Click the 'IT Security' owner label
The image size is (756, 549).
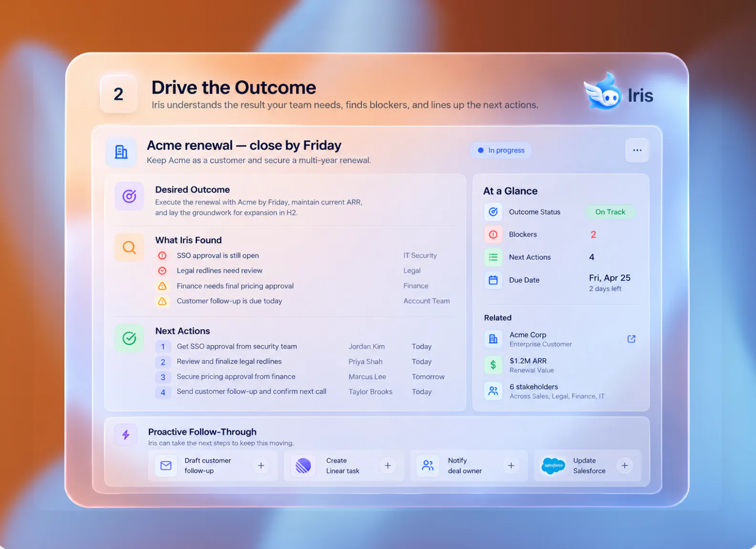pos(420,255)
